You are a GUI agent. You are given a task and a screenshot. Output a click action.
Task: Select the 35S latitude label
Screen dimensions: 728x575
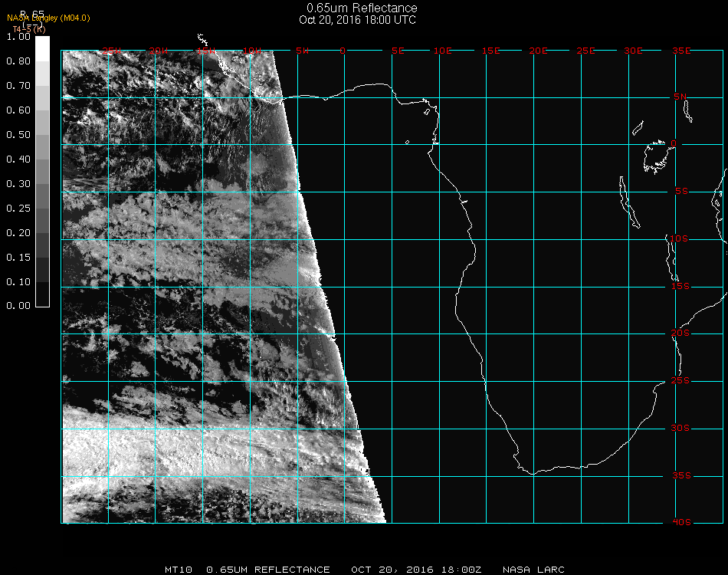tap(681, 475)
